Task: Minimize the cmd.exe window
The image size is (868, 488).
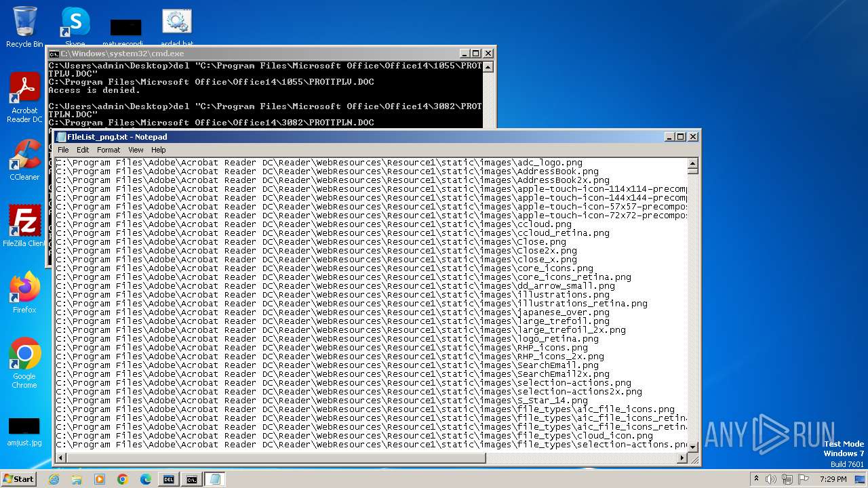Action: pos(465,54)
